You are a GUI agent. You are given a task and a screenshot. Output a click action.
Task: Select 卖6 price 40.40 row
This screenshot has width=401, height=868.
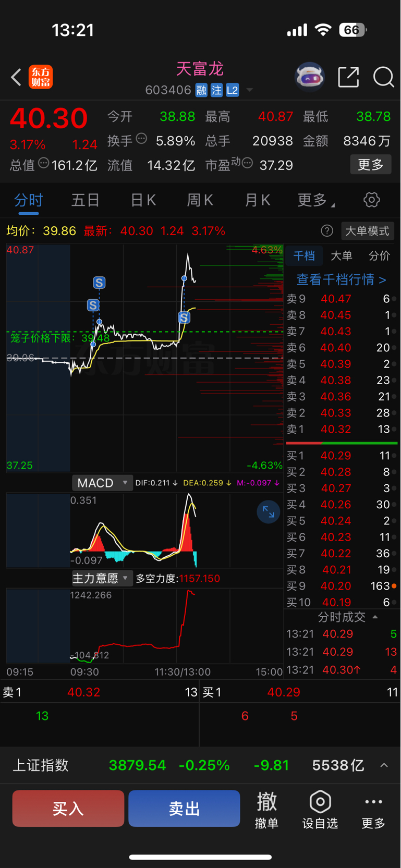[342, 348]
